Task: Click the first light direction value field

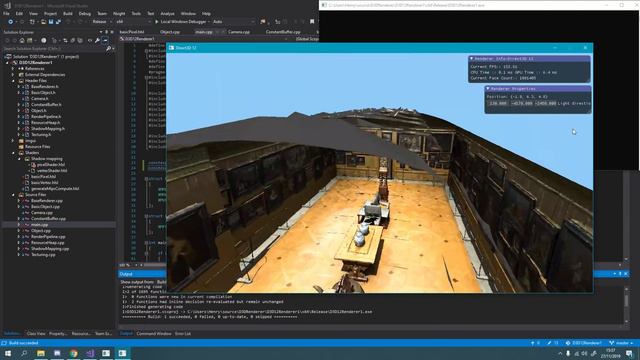Action: tap(498, 104)
